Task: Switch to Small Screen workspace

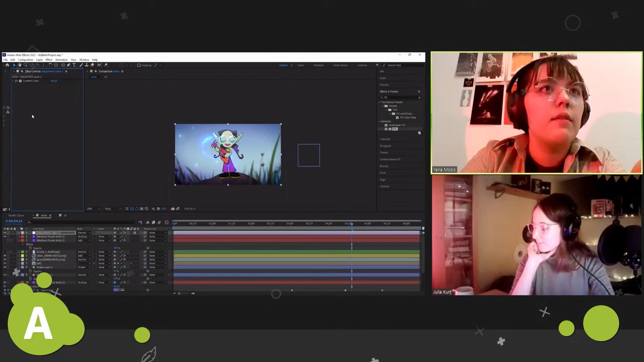Action: (x=340, y=65)
